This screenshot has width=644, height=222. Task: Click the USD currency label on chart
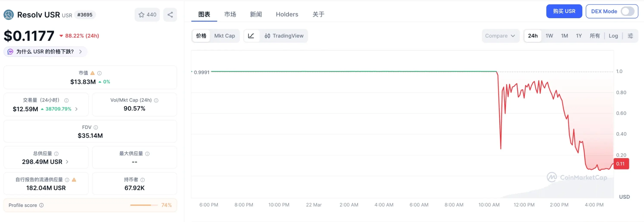[x=624, y=197]
